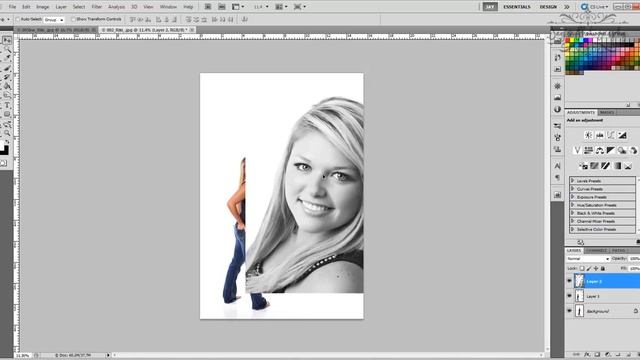The image size is (640, 360).
Task: Add a Vibrance adjustment
Action: click(577, 151)
